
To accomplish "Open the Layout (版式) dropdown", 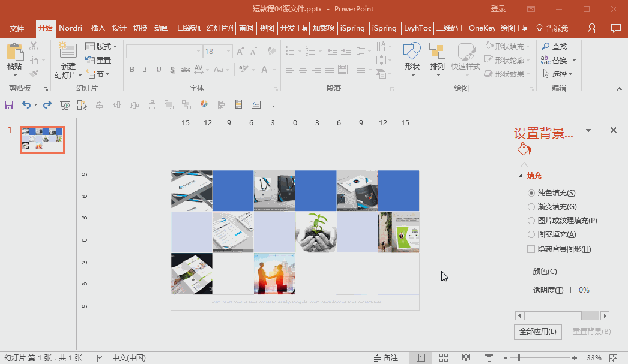I will click(101, 46).
